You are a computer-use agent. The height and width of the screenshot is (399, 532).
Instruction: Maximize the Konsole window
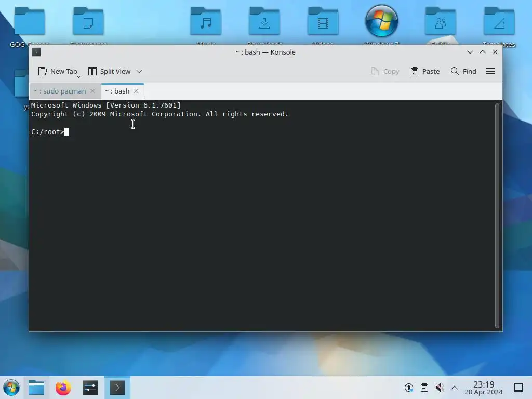pos(483,52)
